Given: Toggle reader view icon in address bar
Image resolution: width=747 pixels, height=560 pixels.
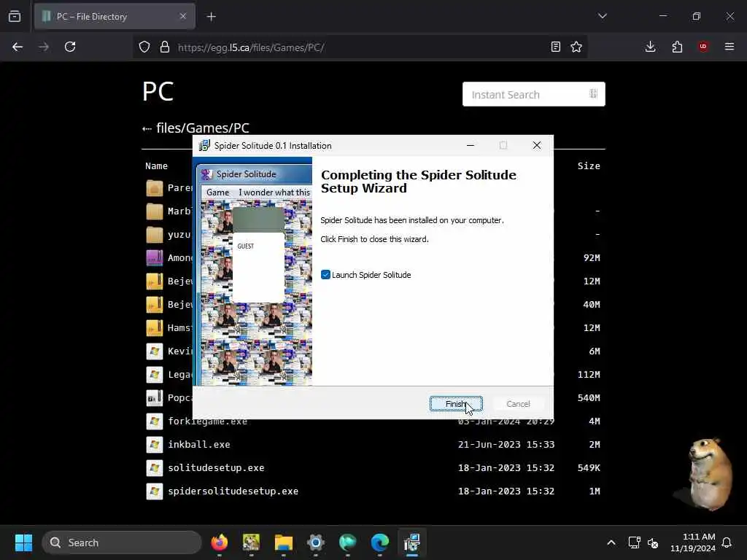Looking at the screenshot, I should pos(555,47).
